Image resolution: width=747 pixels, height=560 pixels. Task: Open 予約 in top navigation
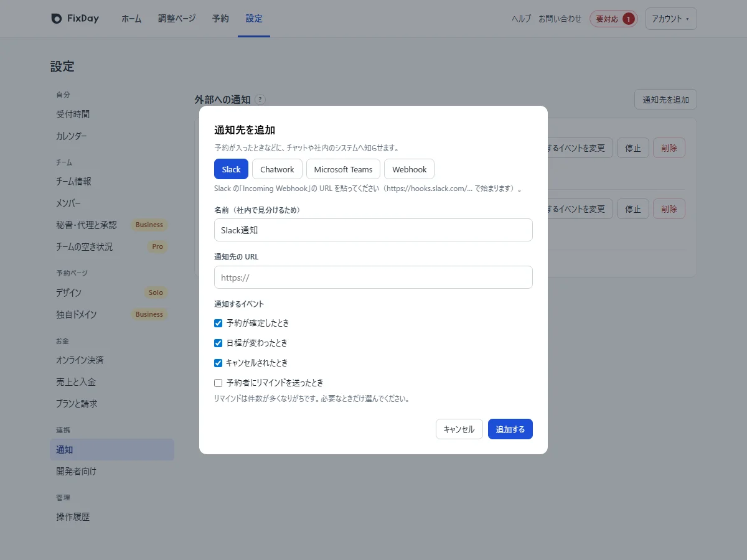coord(220,19)
